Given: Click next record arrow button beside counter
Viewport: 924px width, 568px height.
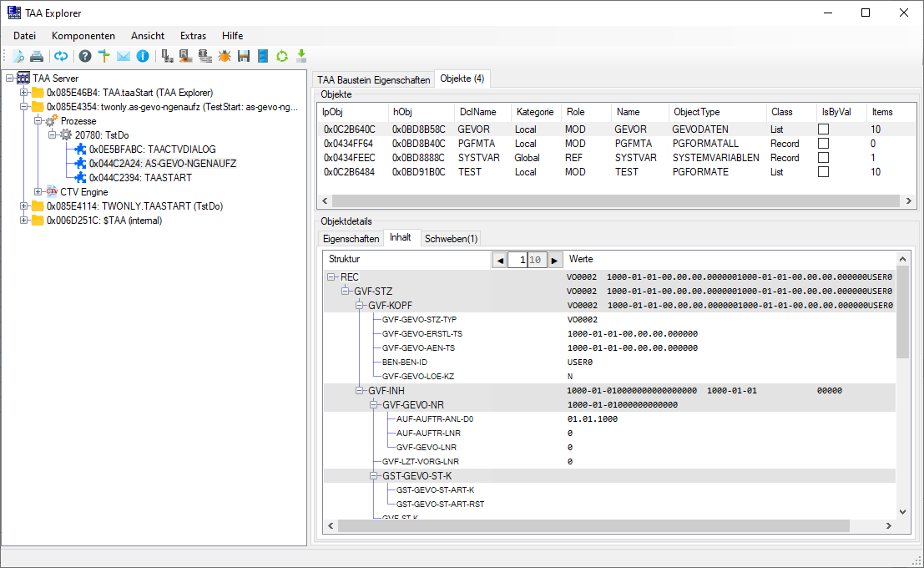Looking at the screenshot, I should point(555,261).
